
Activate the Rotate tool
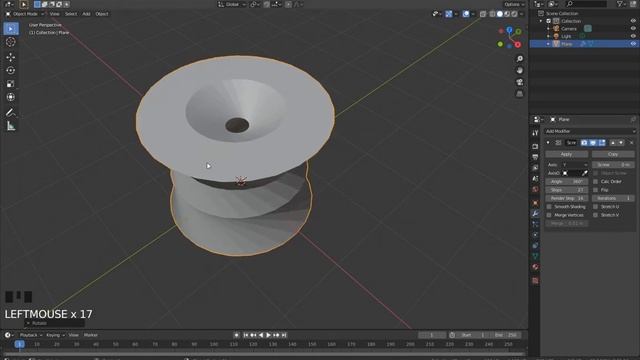pos(11,70)
